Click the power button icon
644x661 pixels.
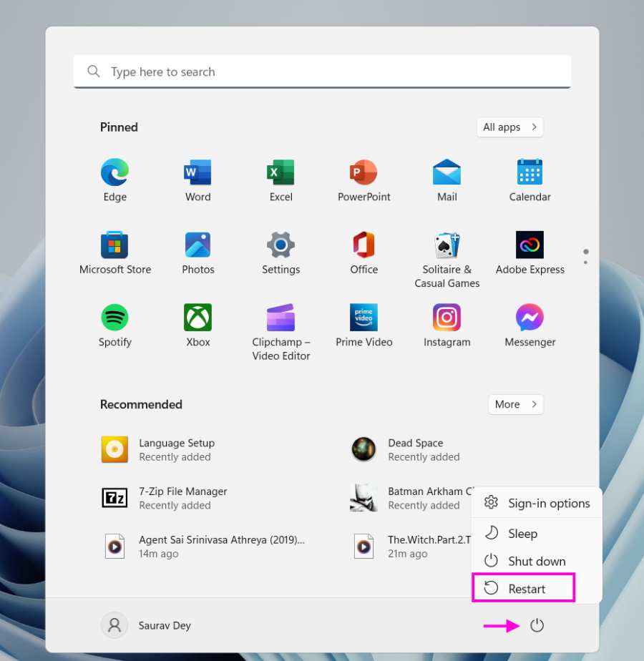click(537, 626)
